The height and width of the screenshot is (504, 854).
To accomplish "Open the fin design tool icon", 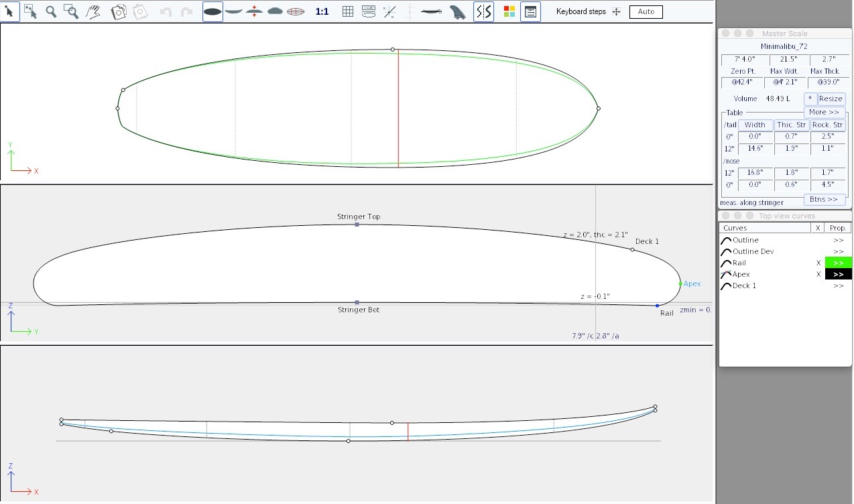I will 459,11.
